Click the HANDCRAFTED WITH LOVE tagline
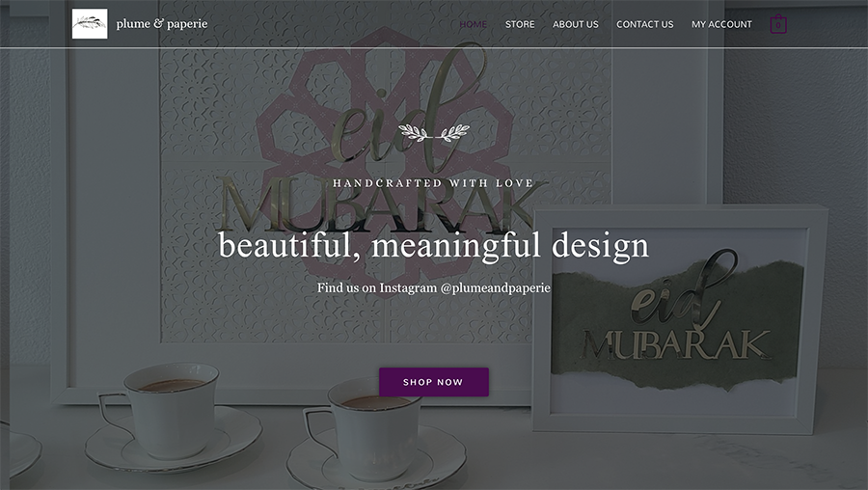868x490 pixels. (433, 183)
